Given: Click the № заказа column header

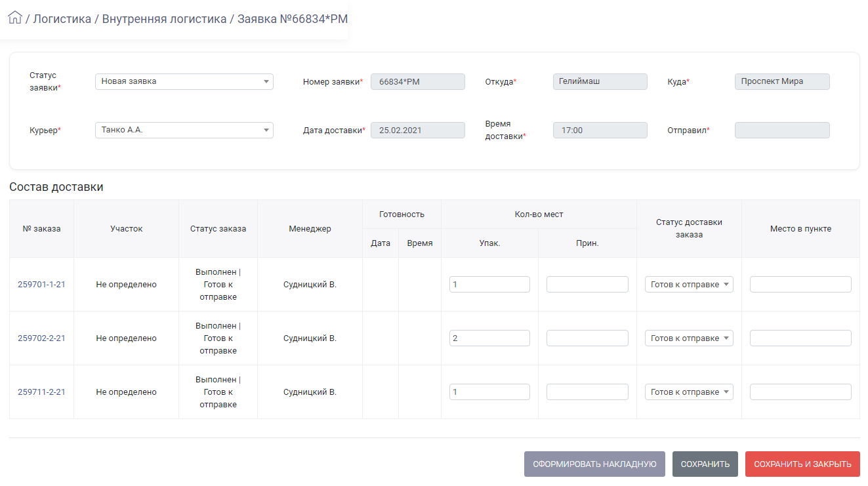Looking at the screenshot, I should coord(41,229).
